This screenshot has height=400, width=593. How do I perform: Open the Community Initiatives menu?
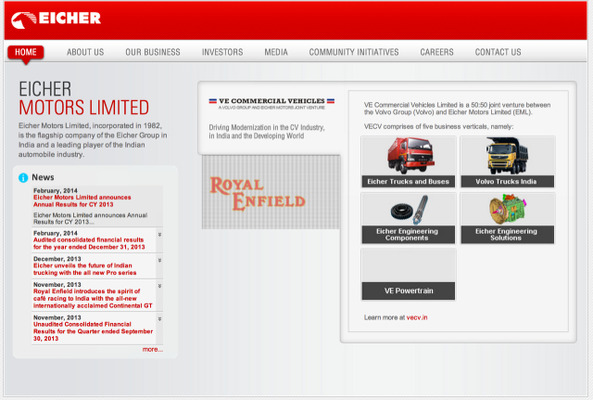[354, 52]
